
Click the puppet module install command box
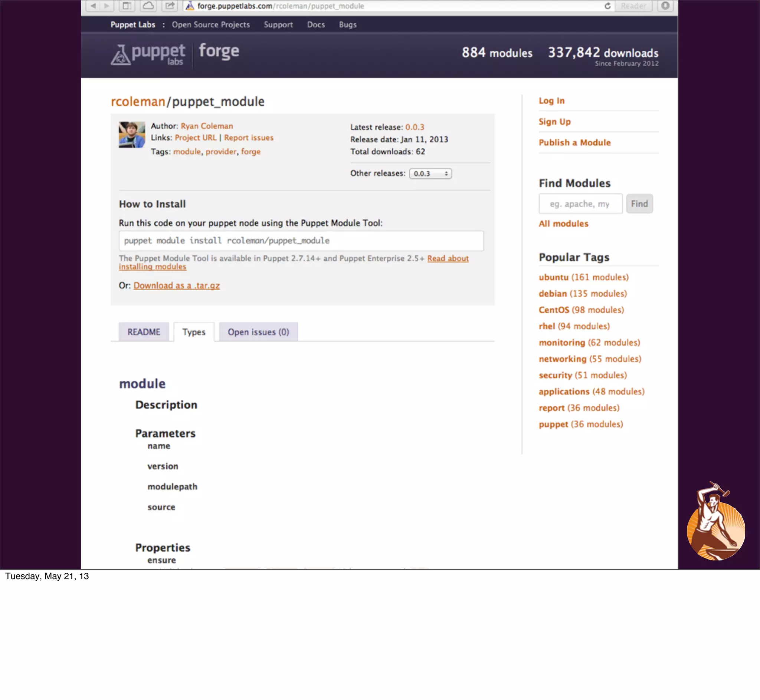301,241
